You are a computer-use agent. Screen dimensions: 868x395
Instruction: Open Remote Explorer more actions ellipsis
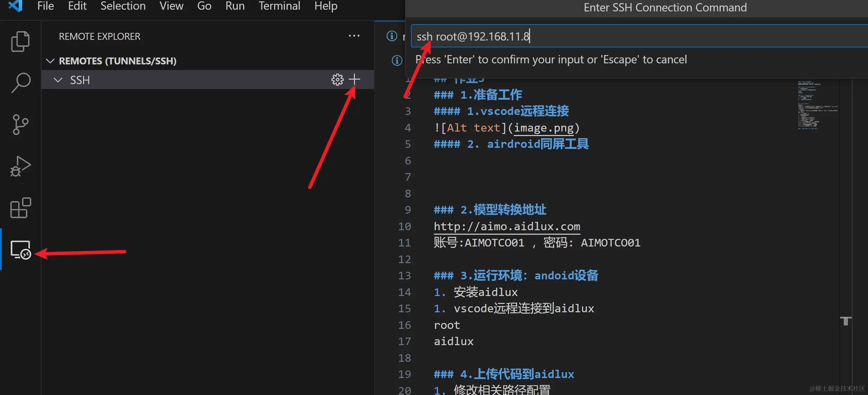pyautogui.click(x=354, y=36)
